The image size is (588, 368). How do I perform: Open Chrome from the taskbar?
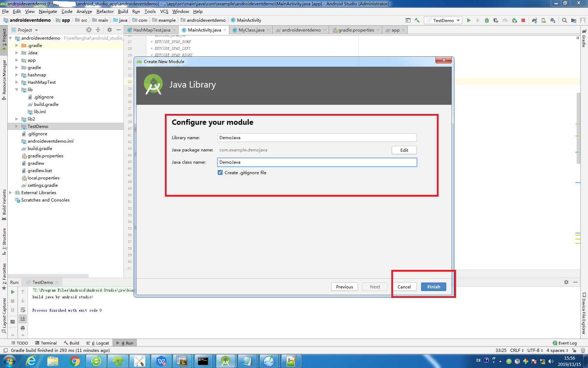pyautogui.click(x=75, y=361)
